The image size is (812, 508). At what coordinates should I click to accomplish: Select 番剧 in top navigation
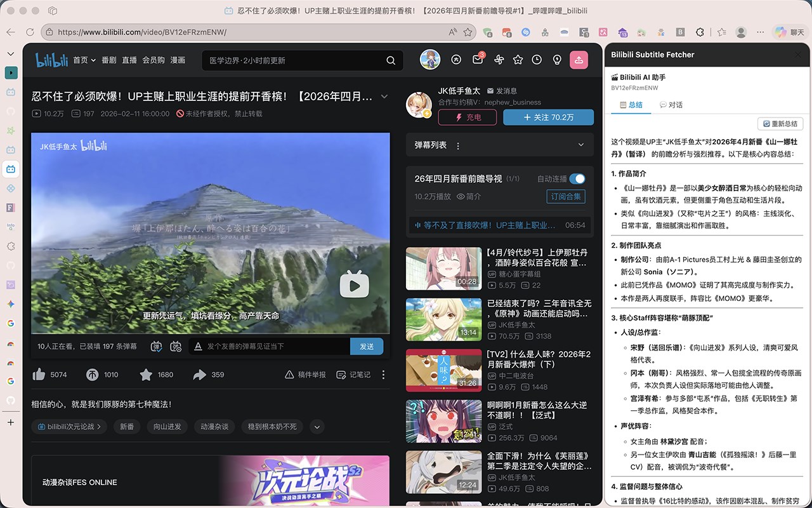point(109,60)
